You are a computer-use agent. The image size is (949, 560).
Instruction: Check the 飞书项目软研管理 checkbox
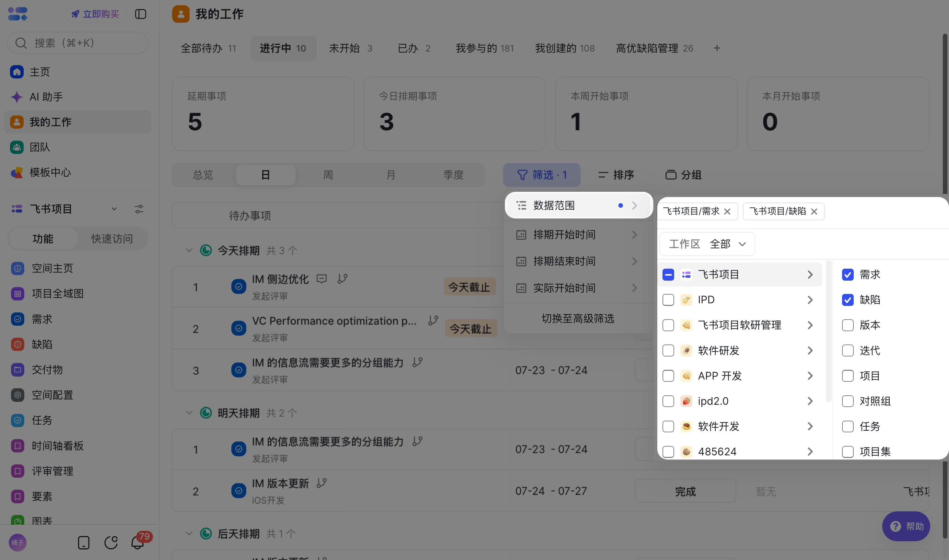pos(668,325)
